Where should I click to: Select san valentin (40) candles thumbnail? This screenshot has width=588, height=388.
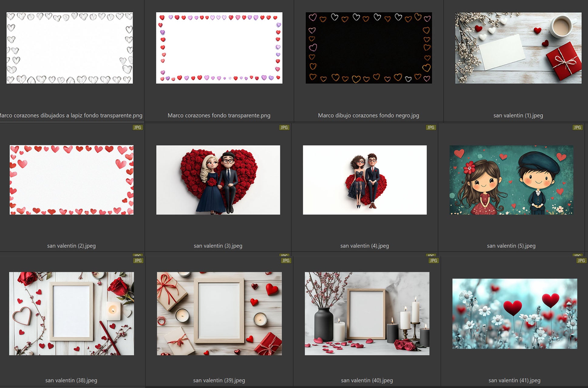click(x=367, y=313)
